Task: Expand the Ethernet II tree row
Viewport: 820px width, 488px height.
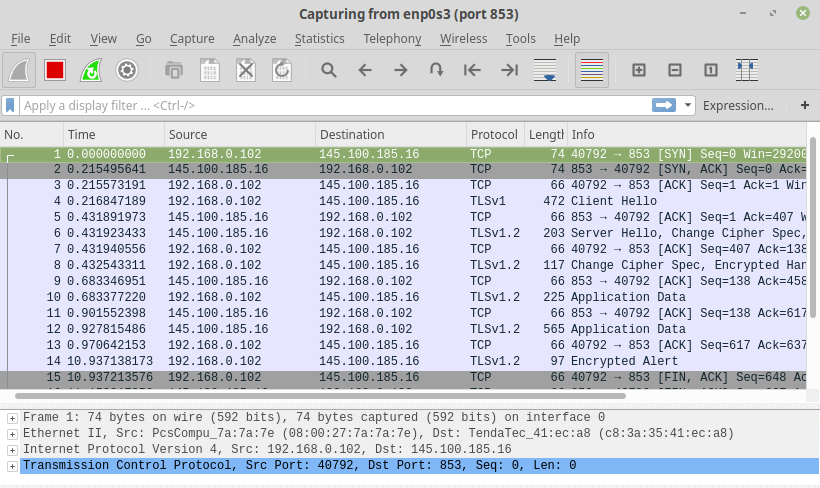Action: coord(11,434)
